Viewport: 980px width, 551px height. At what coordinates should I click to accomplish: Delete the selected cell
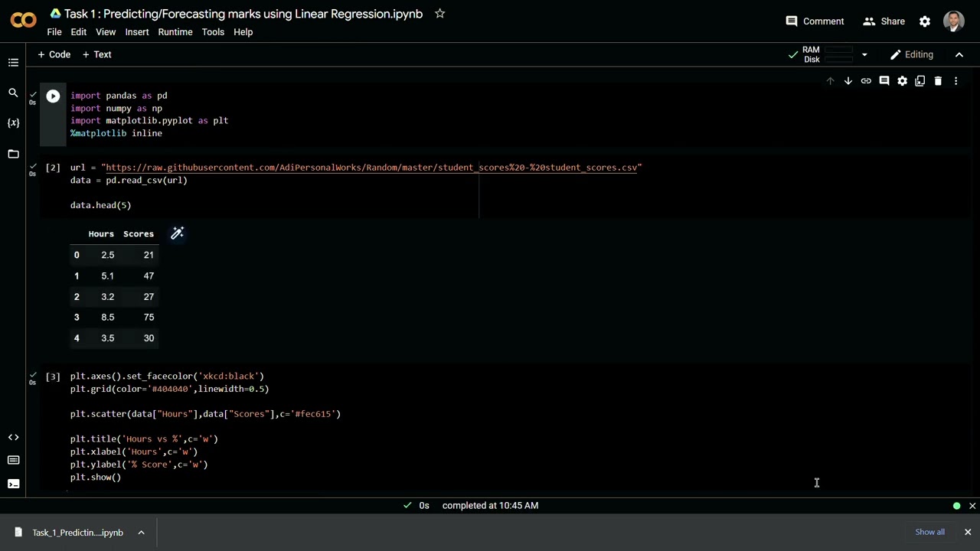[x=938, y=81]
